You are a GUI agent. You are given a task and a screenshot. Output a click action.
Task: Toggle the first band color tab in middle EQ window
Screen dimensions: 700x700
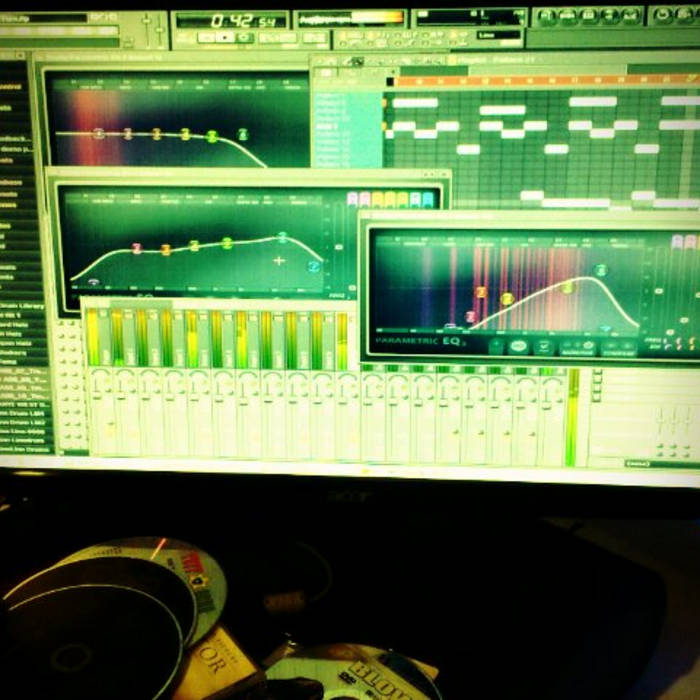coord(352,199)
